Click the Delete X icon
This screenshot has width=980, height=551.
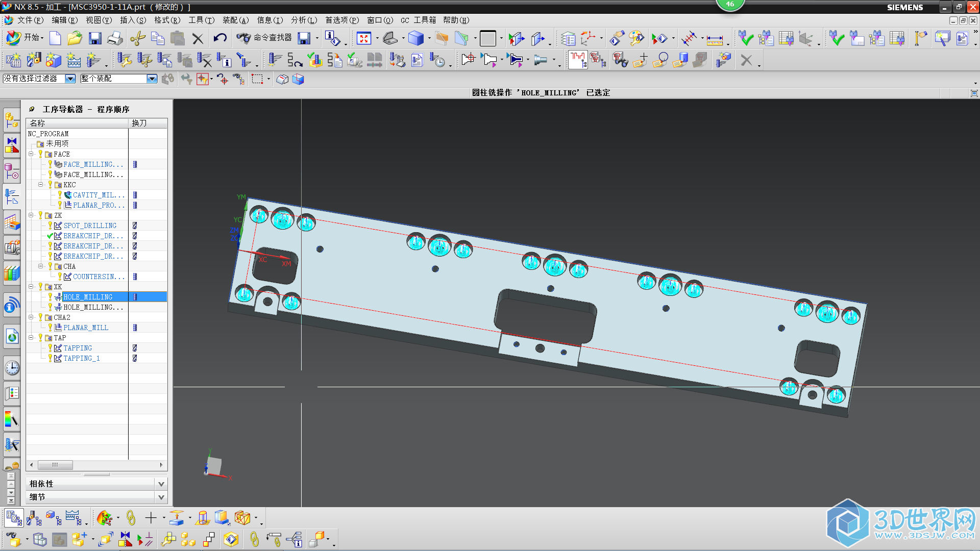click(x=198, y=39)
